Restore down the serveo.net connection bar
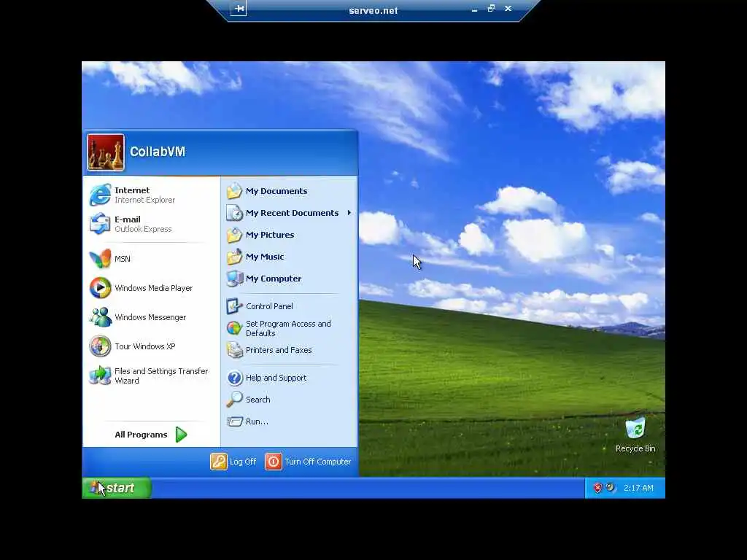747x560 pixels. point(491,8)
